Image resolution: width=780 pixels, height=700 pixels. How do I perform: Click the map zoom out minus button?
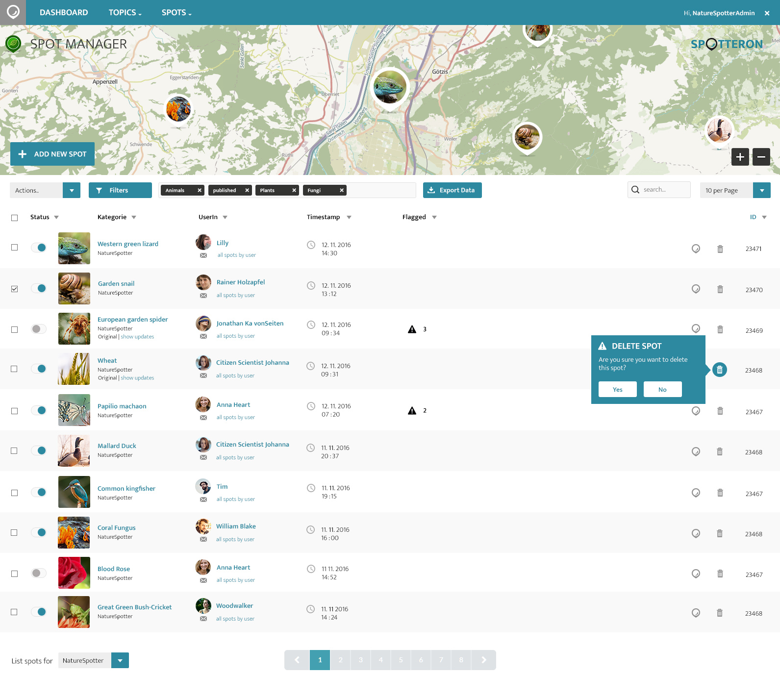click(x=761, y=157)
